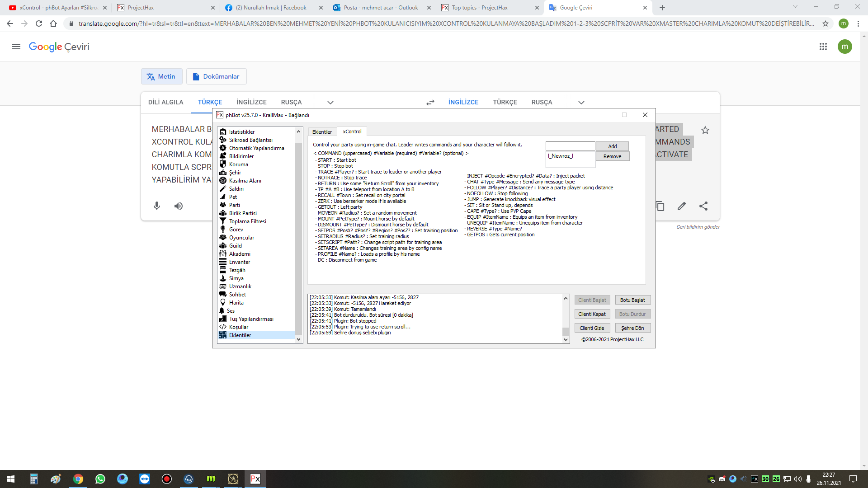Expand source language dropdown chevron
Screen dimensions: 868x488
point(330,103)
